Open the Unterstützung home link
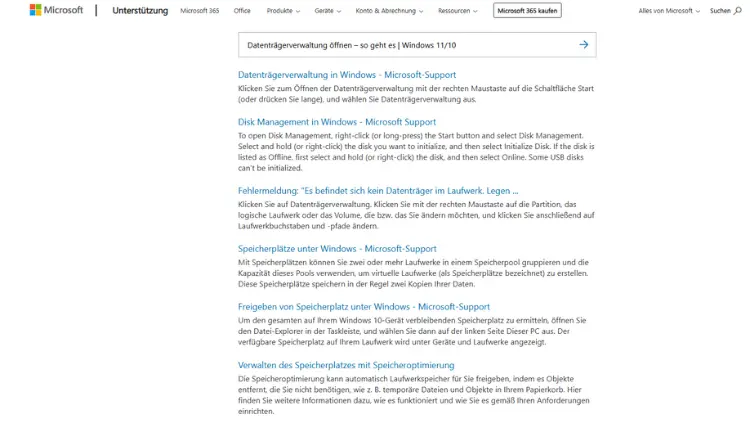Image resolution: width=750 pixels, height=422 pixels. [140, 11]
